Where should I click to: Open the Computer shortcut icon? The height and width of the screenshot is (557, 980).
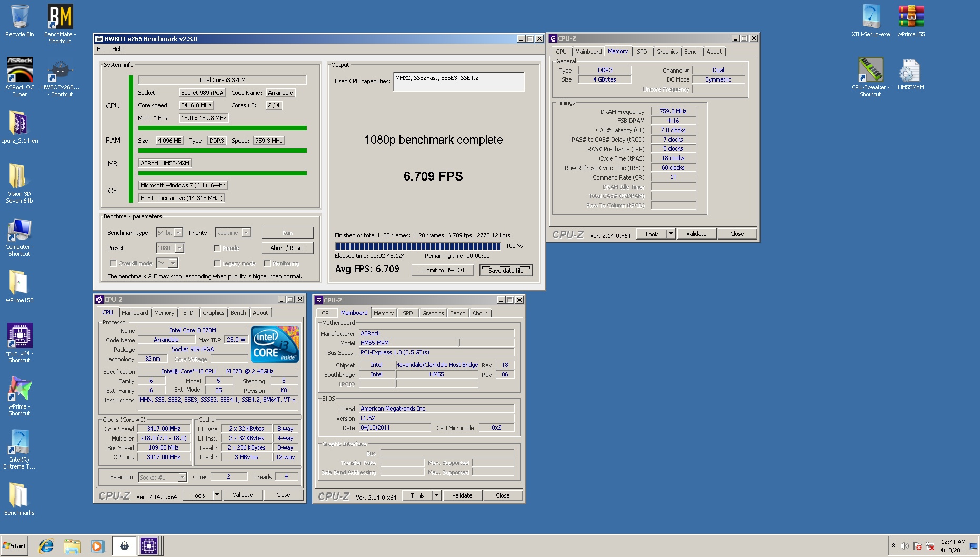tap(19, 236)
